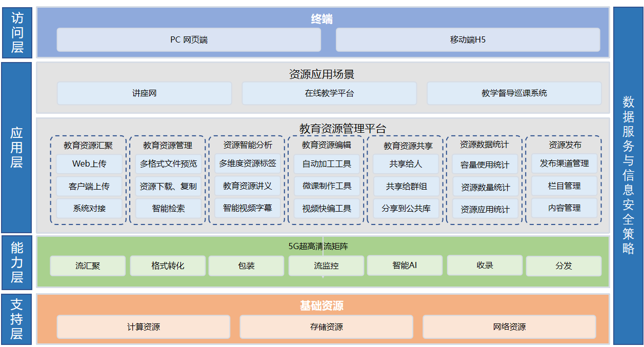Open the 讲座网 application scenario
The height and width of the screenshot is (347, 644).
[144, 93]
